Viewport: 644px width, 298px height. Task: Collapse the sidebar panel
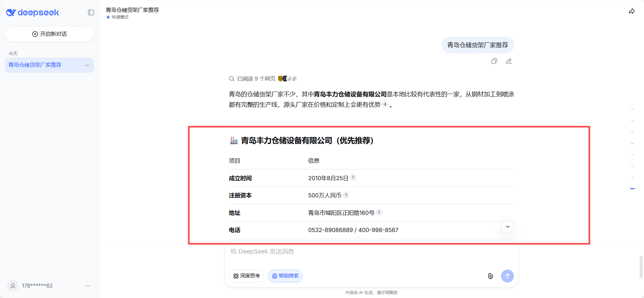(91, 12)
